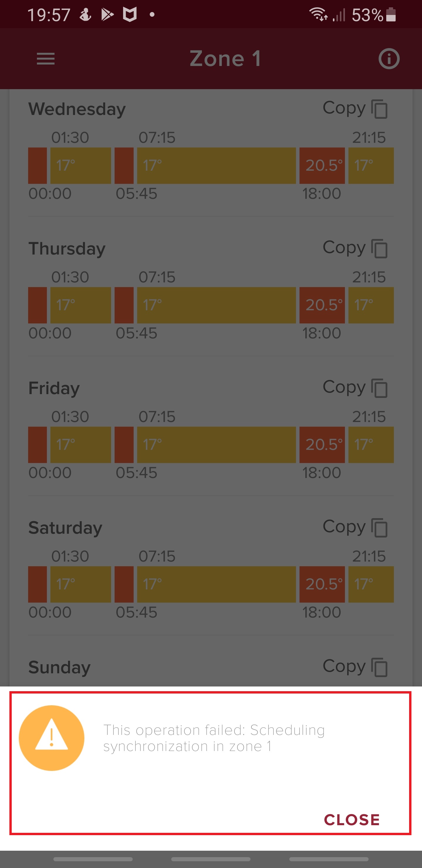
Task: Select Friday's 20.5° block at 18:00
Action: [x=322, y=445]
